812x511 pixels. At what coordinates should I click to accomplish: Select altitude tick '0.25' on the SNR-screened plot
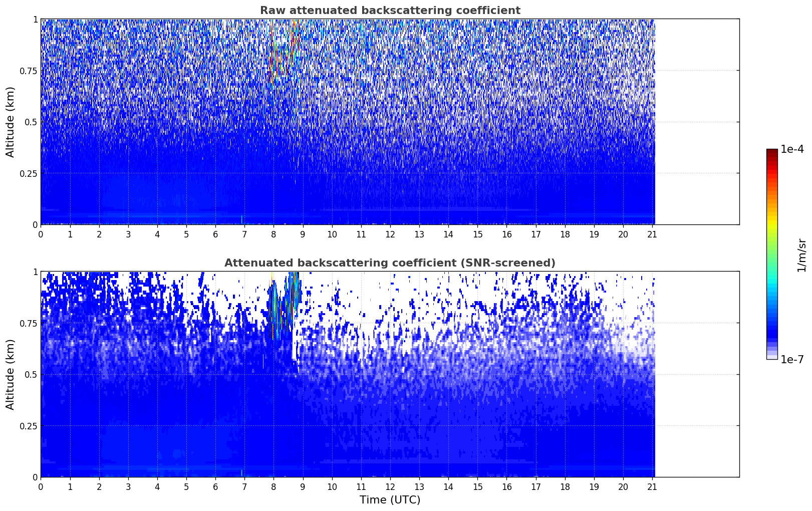click(x=28, y=426)
